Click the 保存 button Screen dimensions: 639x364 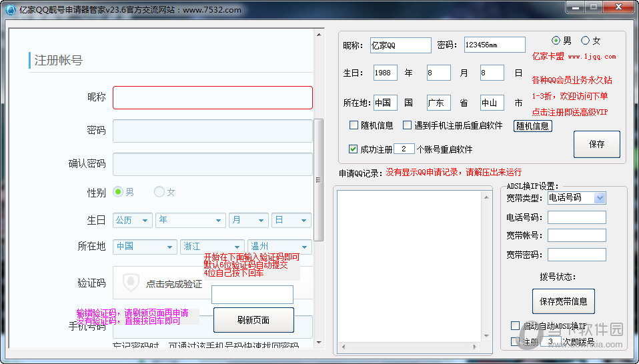596,144
